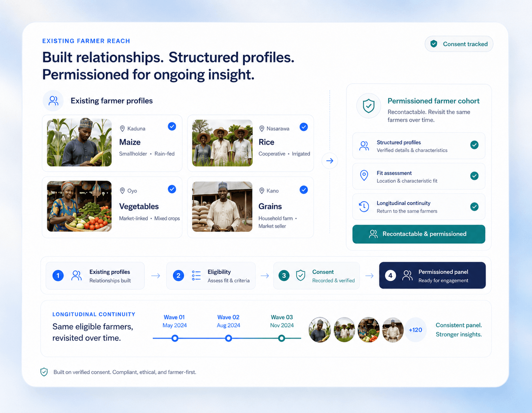Click the people icon in Permissioned panel step
The width and height of the screenshot is (532, 413).
[x=407, y=275]
